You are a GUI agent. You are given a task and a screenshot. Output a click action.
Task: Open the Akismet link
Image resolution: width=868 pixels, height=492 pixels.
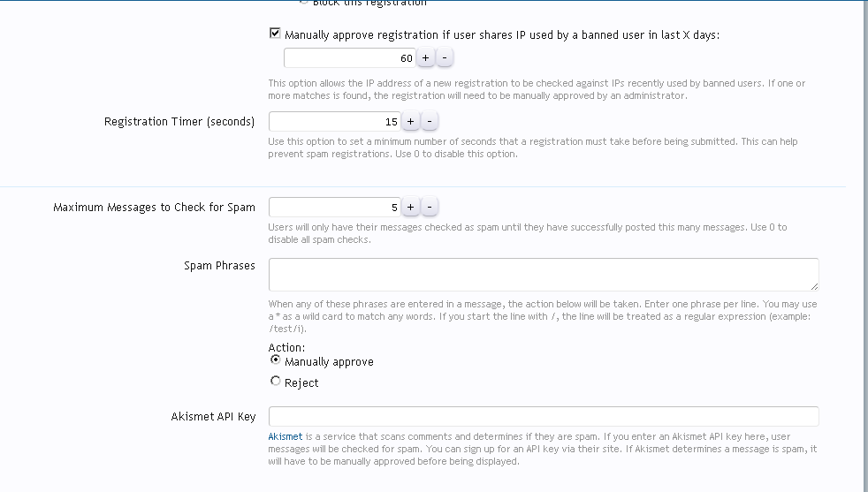coord(285,436)
